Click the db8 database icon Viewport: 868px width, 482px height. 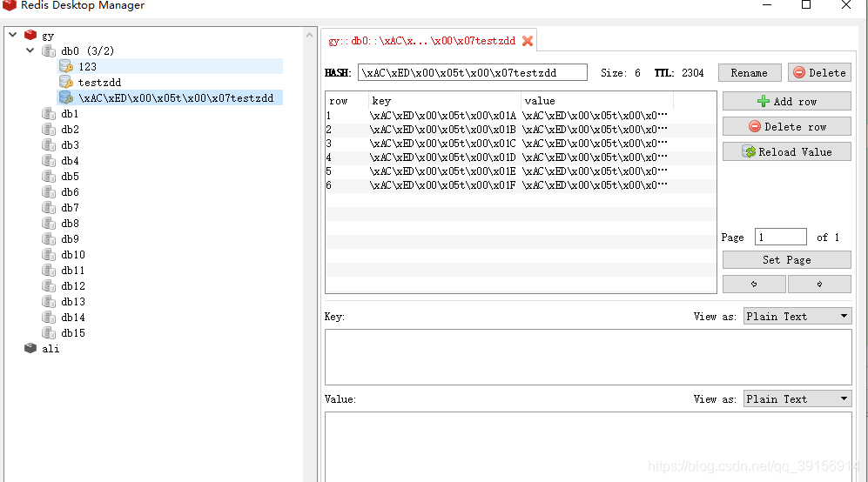[x=49, y=223]
